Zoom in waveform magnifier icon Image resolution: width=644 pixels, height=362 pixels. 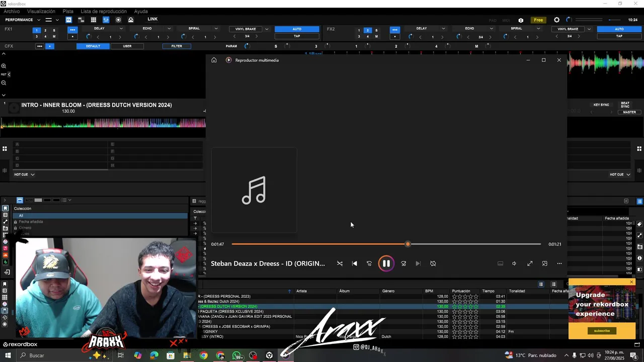coord(4,66)
